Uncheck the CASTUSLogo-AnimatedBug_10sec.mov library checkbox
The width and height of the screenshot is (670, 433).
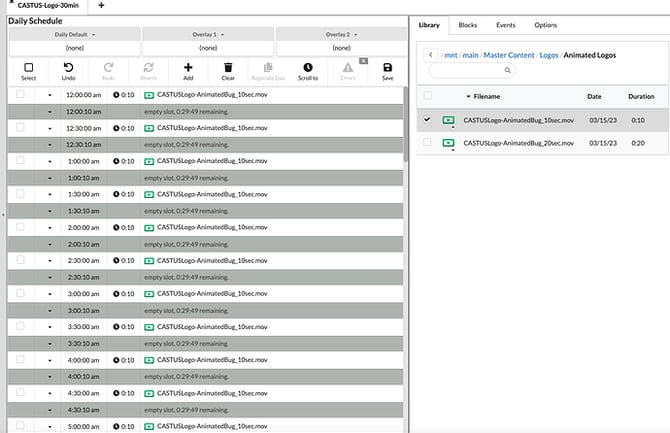click(x=428, y=120)
